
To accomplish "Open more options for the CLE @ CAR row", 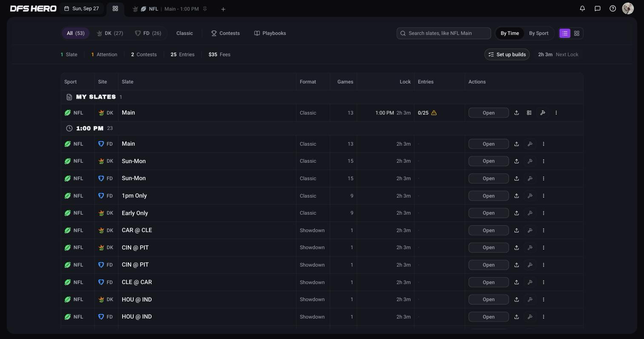I will pos(543,282).
